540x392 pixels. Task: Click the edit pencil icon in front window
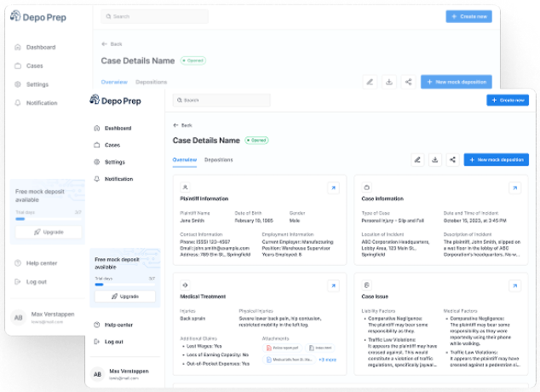click(417, 159)
